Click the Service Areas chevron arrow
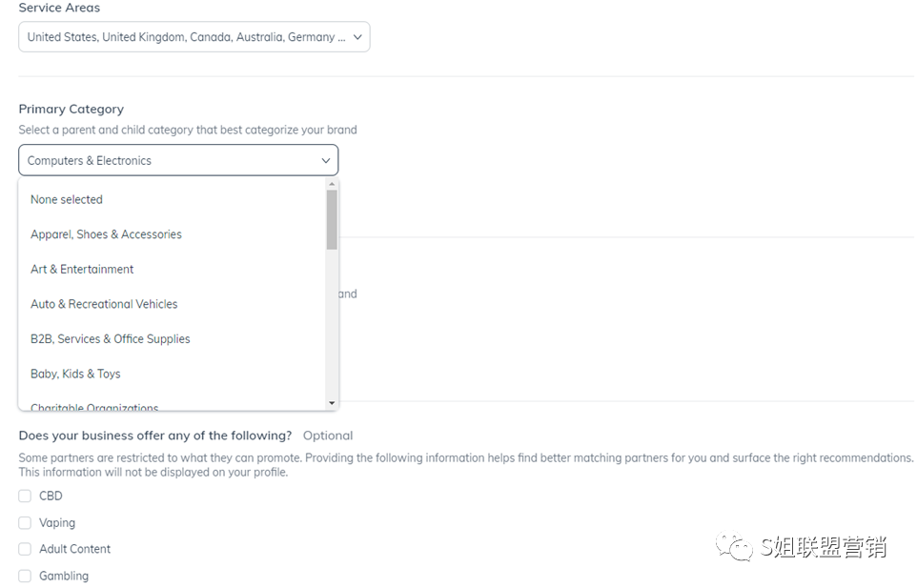Viewport: 917px width, 588px height. [x=357, y=37]
